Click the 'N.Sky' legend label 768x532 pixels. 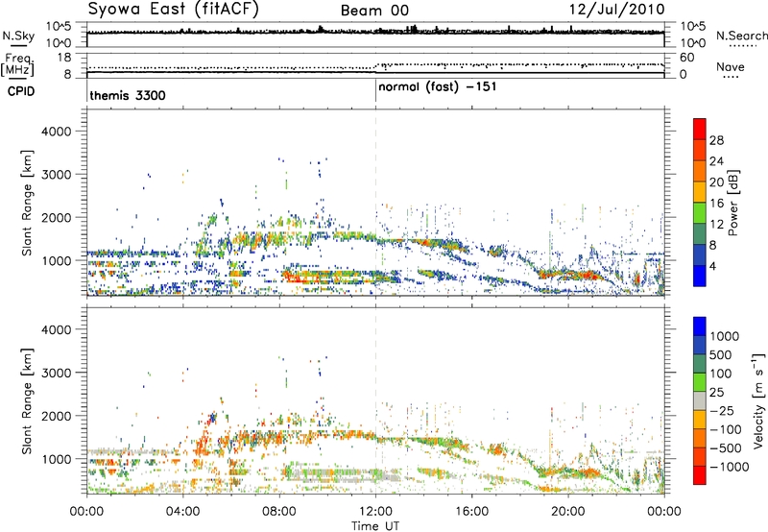[18, 36]
